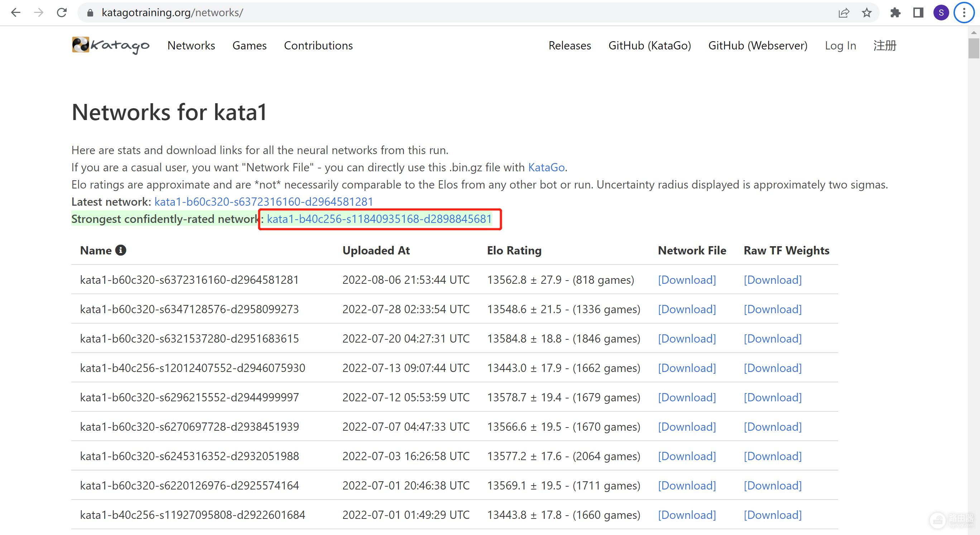Viewport: 980px width, 535px height.
Task: Click the padlock site info icon
Action: tap(90, 13)
